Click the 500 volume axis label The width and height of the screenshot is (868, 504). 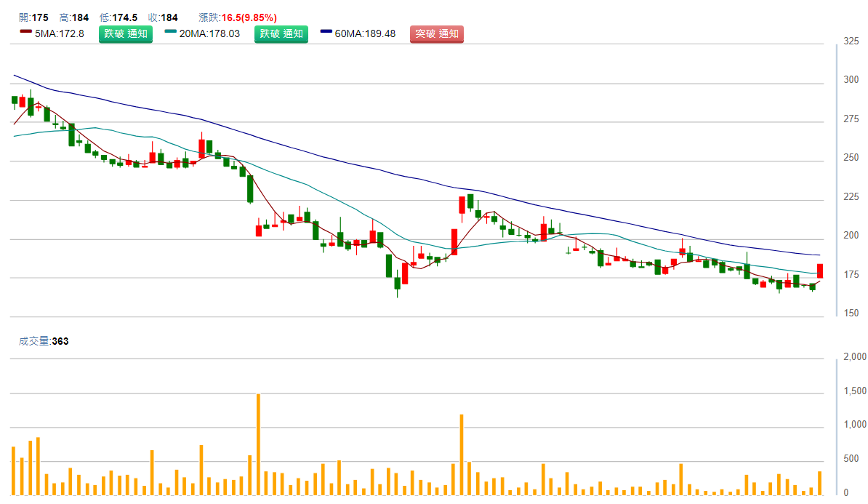(851, 459)
